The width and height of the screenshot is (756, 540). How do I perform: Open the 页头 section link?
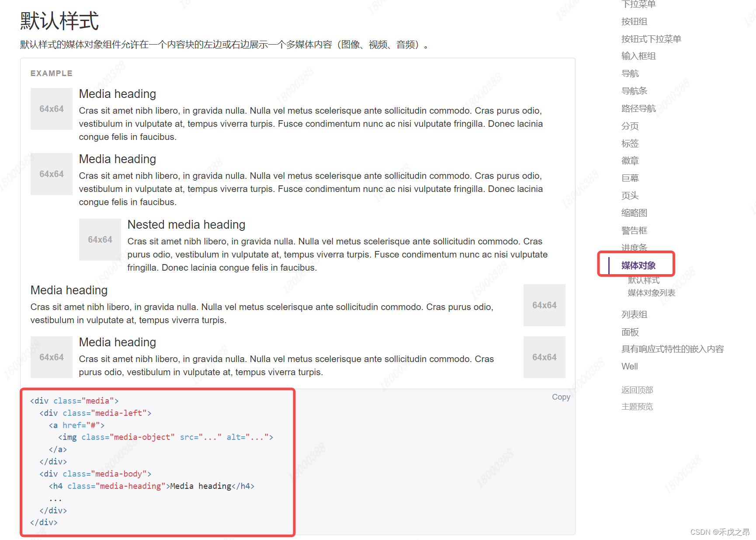pyautogui.click(x=630, y=195)
